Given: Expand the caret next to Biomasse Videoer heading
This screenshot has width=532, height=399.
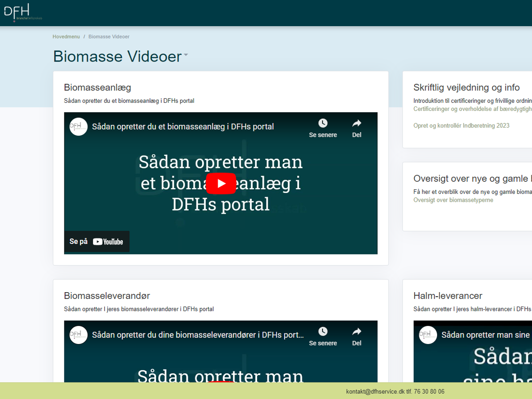Looking at the screenshot, I should (186, 55).
